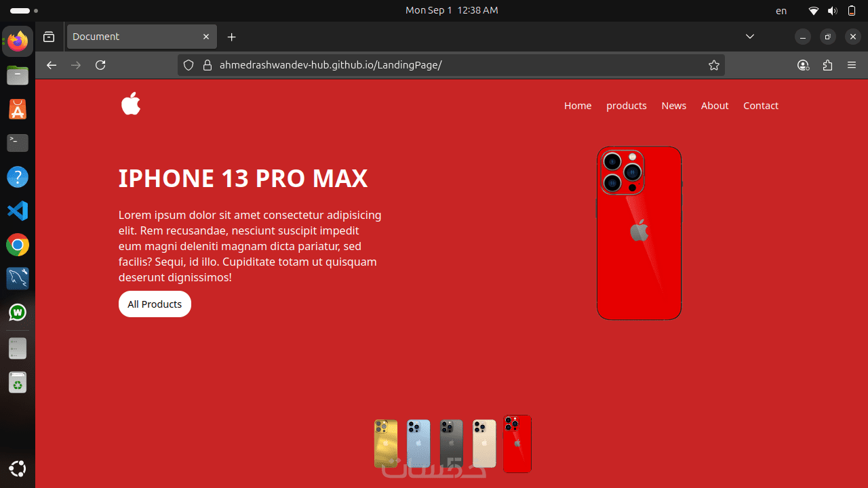The height and width of the screenshot is (488, 868).
Task: Expand the list all tabs chevron
Action: [749, 37]
